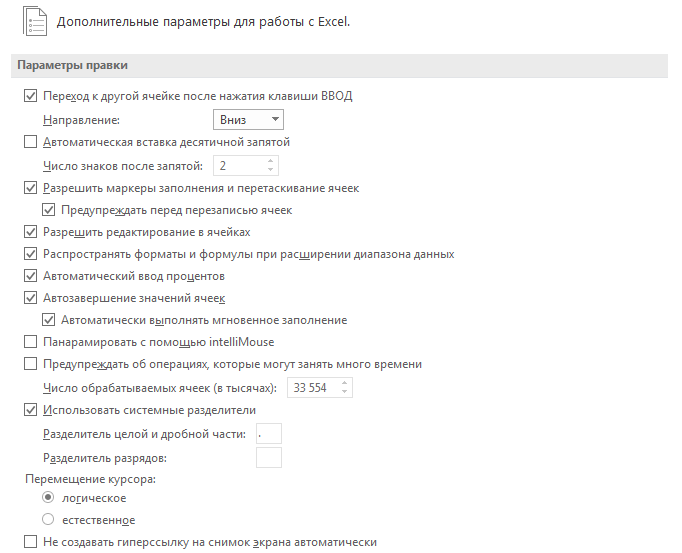Screen dimensions: 682x553
Task: Increase 'Число знаков после запятой' using up arrow
Action: click(x=271, y=160)
